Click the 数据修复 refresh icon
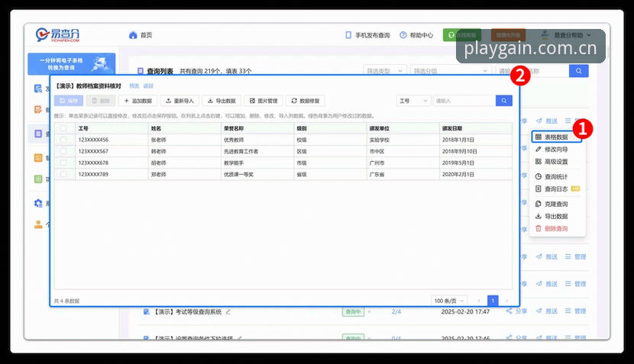 click(x=294, y=101)
